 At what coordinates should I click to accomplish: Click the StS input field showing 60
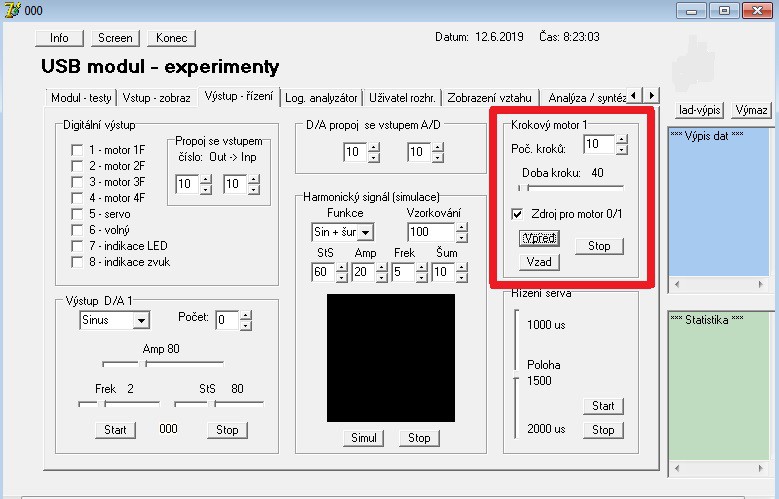[322, 273]
